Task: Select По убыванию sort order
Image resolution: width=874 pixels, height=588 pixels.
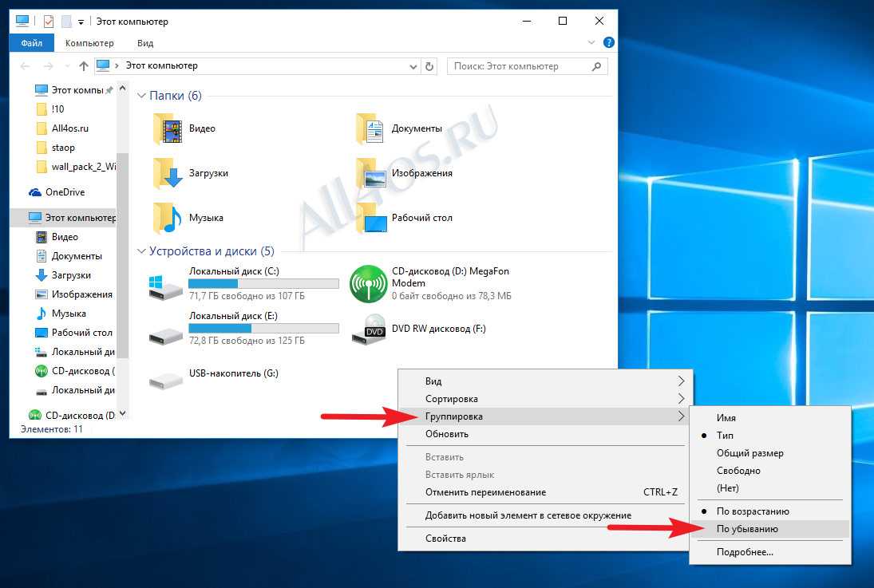Action: 746,529
